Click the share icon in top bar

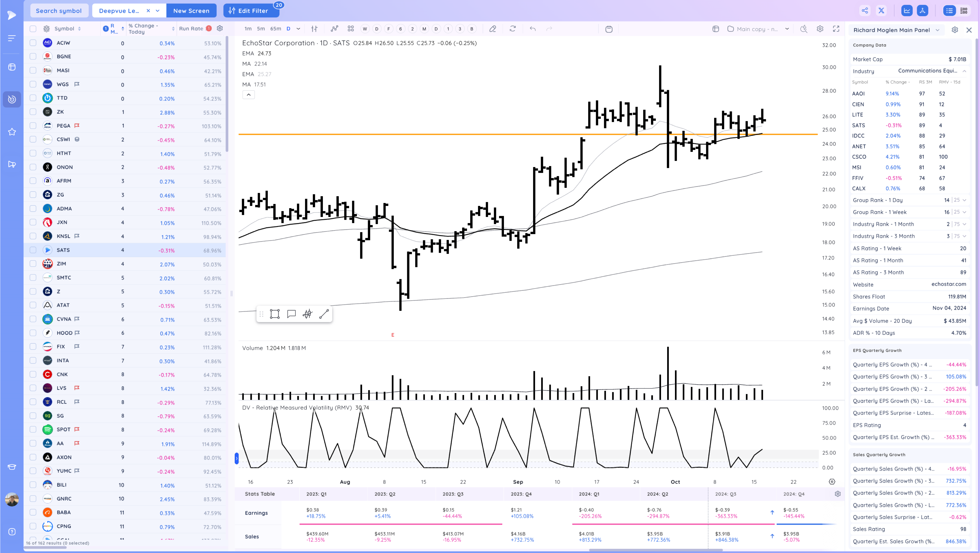point(865,11)
